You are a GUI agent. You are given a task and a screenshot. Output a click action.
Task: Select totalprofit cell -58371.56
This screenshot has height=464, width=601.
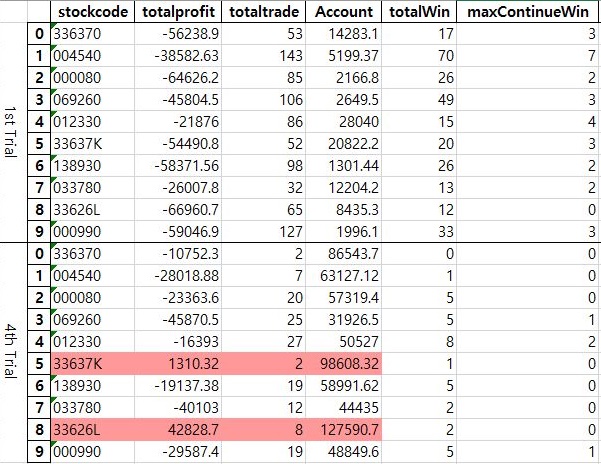tap(178, 166)
